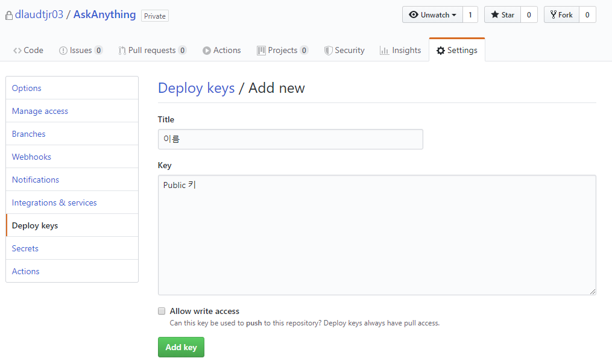Click the Issues count badge 0
This screenshot has width=612, height=364.
coord(99,51)
